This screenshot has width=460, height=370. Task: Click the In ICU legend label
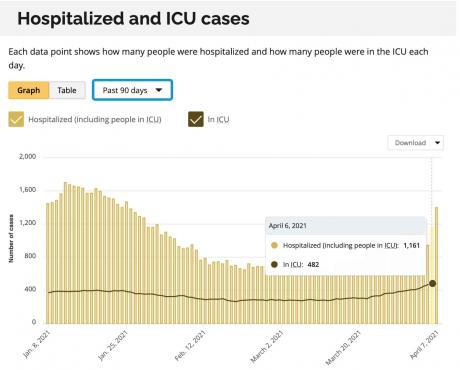(218, 119)
